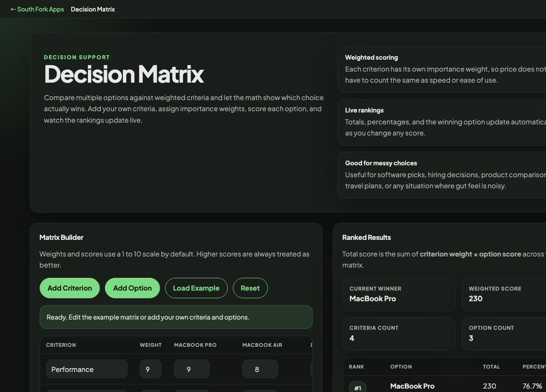
Task: Click the Weighted scoring heading
Action: pos(372,58)
